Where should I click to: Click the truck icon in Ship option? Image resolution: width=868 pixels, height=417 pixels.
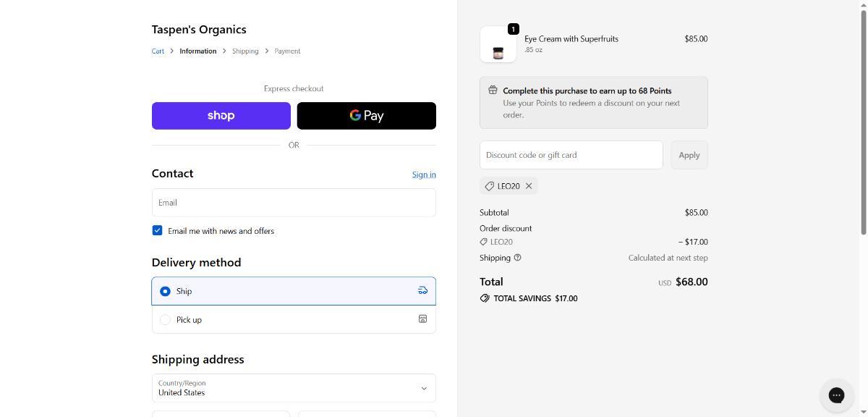423,291
